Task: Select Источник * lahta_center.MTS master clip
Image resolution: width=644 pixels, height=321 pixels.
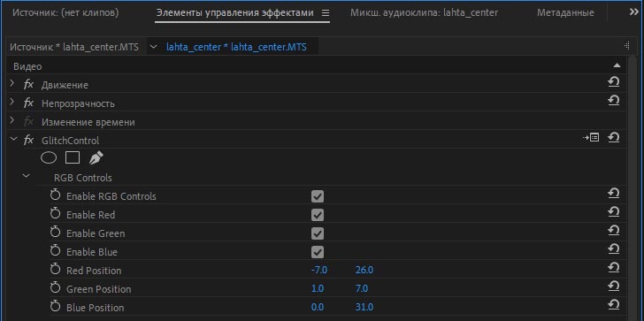Action: click(74, 47)
